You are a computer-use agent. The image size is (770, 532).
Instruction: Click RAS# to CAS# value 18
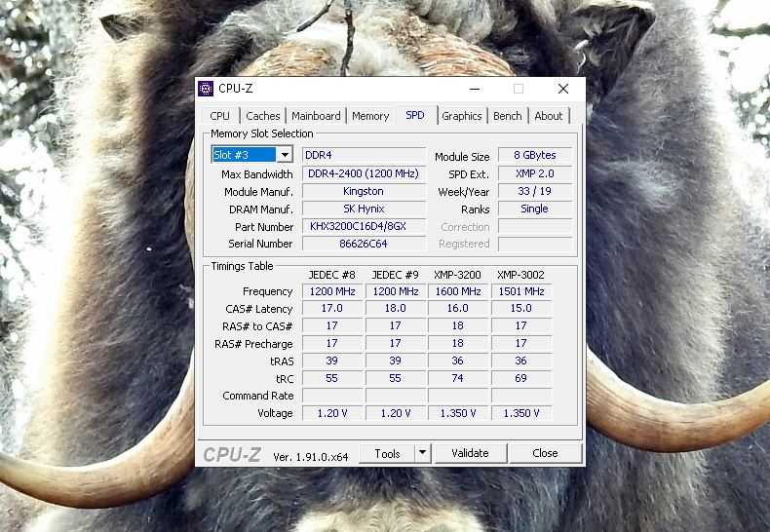tap(458, 325)
